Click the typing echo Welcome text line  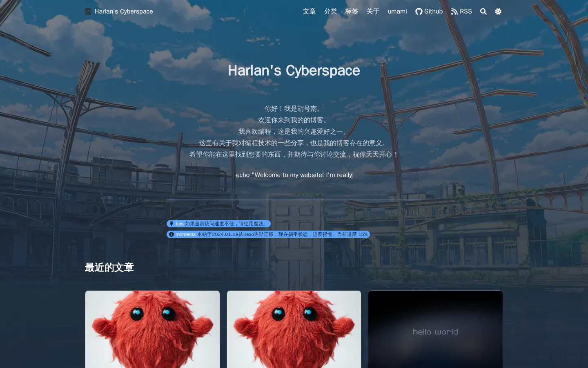(x=294, y=175)
